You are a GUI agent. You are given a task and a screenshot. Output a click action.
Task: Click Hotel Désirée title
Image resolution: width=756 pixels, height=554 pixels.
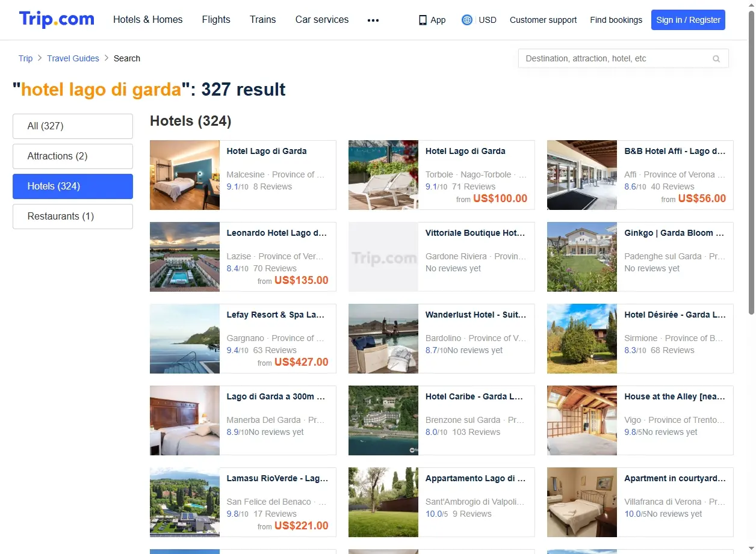coord(675,315)
